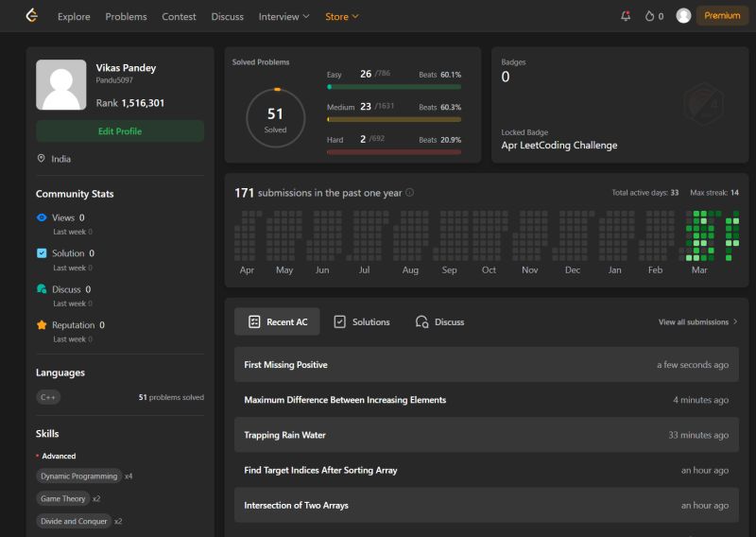Click the Views eye icon
The image size is (756, 537).
tap(42, 217)
